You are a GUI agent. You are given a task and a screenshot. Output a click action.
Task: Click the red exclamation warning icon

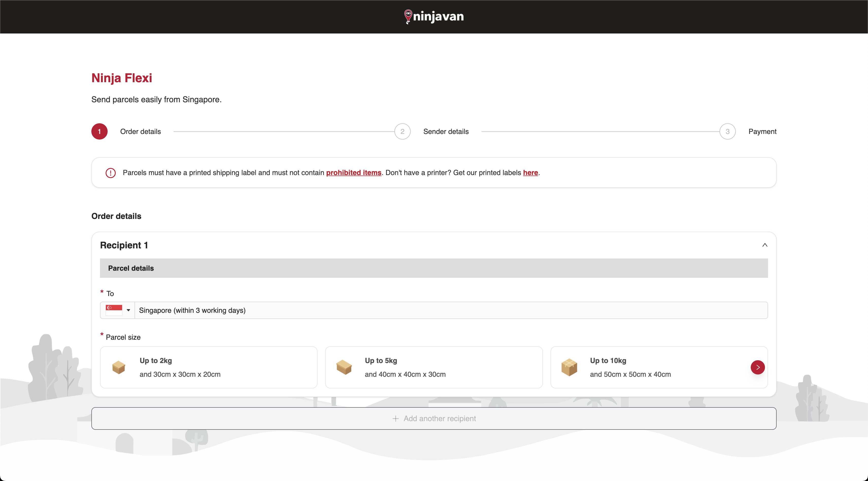(110, 173)
